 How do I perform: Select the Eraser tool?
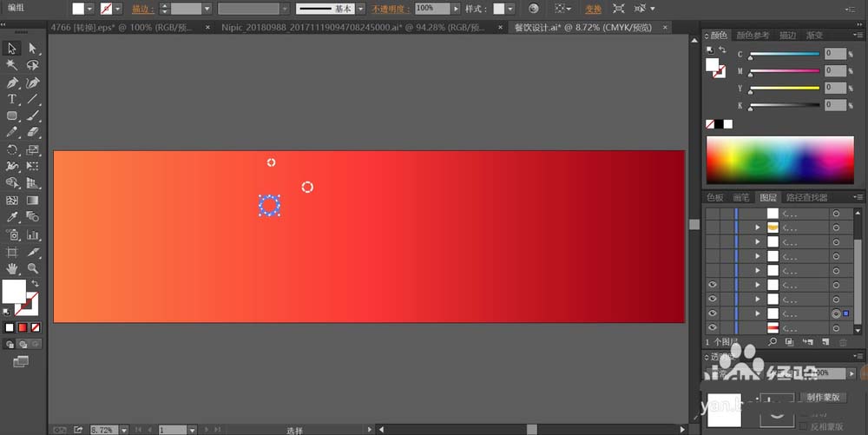[x=33, y=132]
